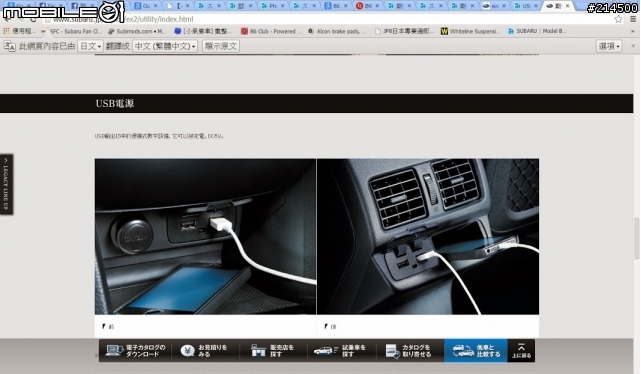
Task: Open the source language 日文 dropdown
Action: point(90,46)
